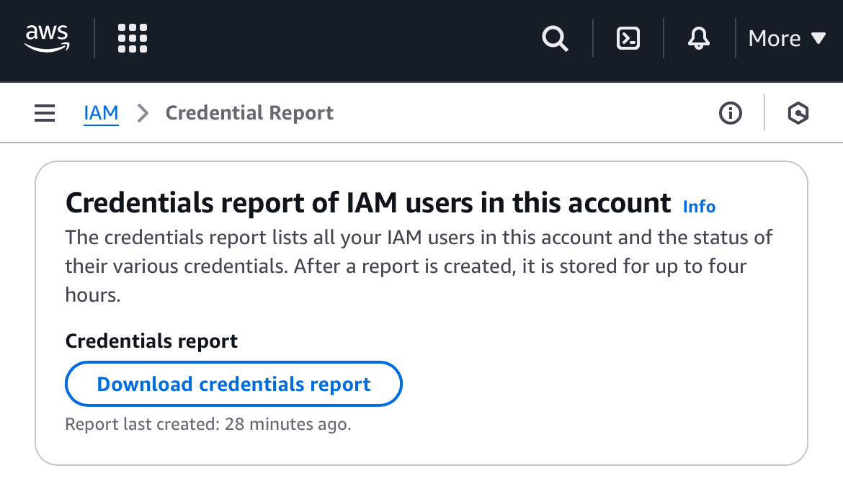Screen dimensions: 843x504
Task: Click the vertical divider beside the info icon
Action: pos(764,113)
